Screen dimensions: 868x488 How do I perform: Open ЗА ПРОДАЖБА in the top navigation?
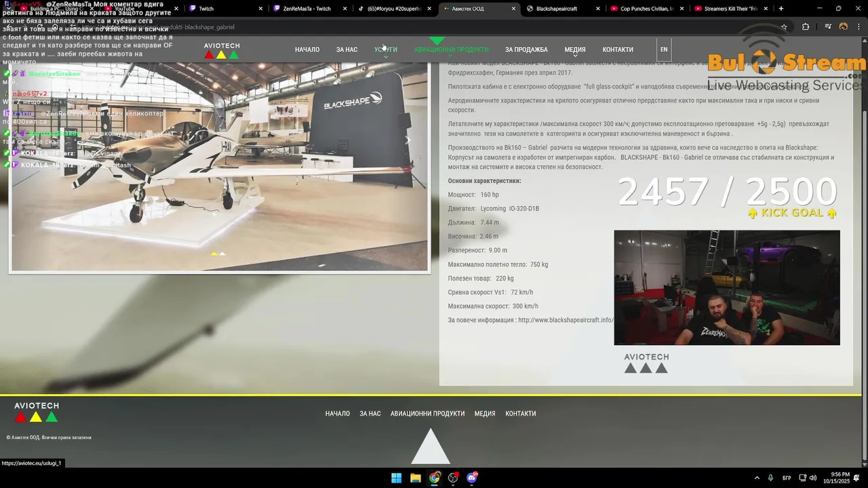coord(526,49)
